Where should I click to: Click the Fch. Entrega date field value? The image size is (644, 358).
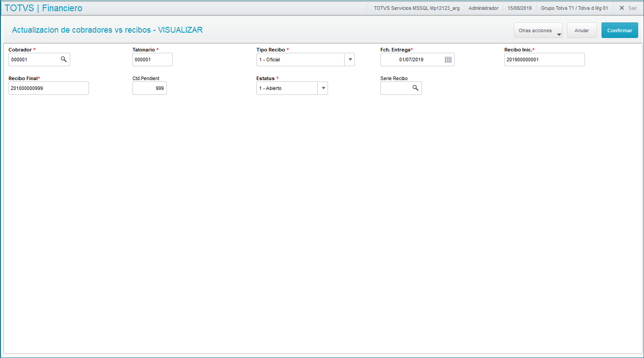[x=412, y=60]
